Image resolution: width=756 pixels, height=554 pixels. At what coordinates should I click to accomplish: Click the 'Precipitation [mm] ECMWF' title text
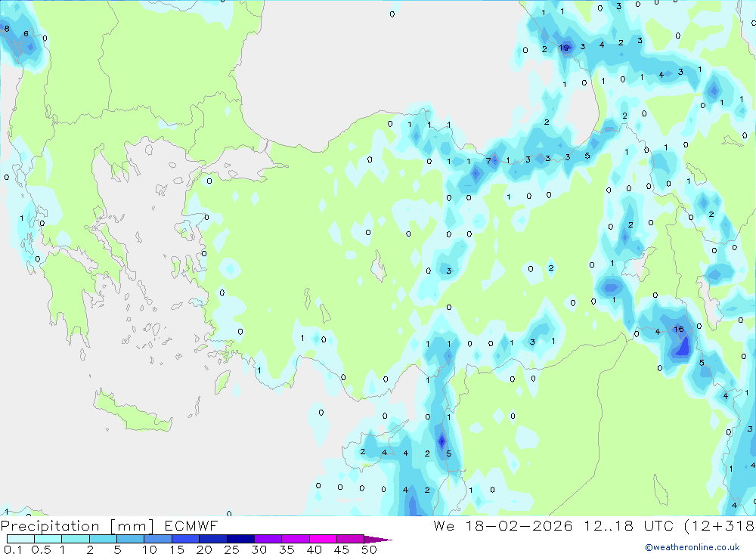point(110,526)
